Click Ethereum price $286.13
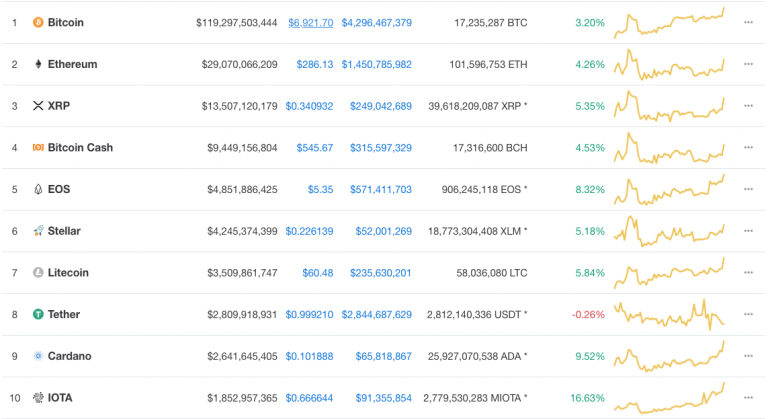 coord(315,64)
